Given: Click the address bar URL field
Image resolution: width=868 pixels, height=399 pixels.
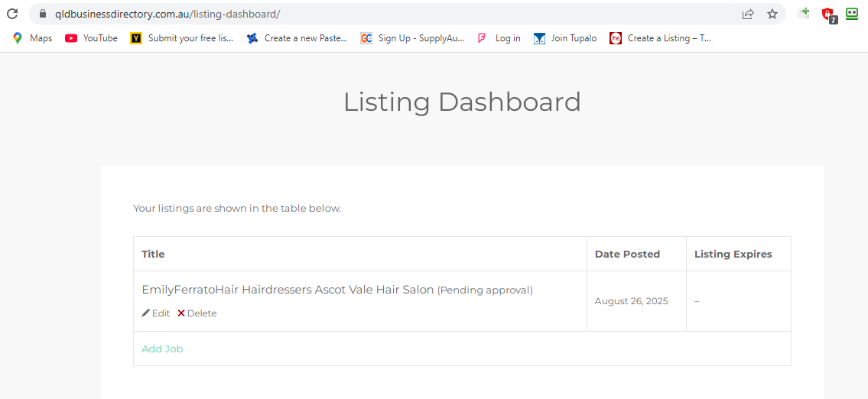Looking at the screenshot, I should (x=382, y=14).
